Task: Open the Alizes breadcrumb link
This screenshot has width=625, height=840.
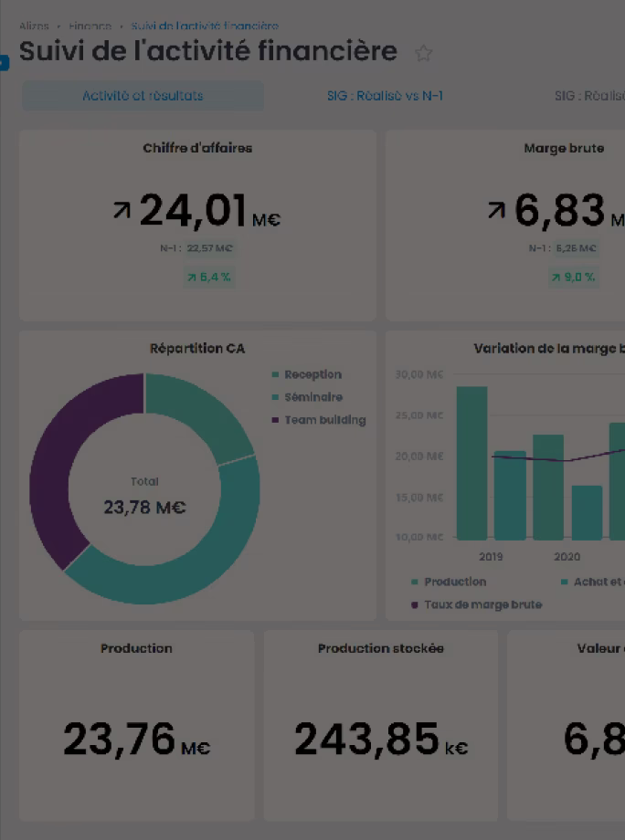Action: coord(34,26)
